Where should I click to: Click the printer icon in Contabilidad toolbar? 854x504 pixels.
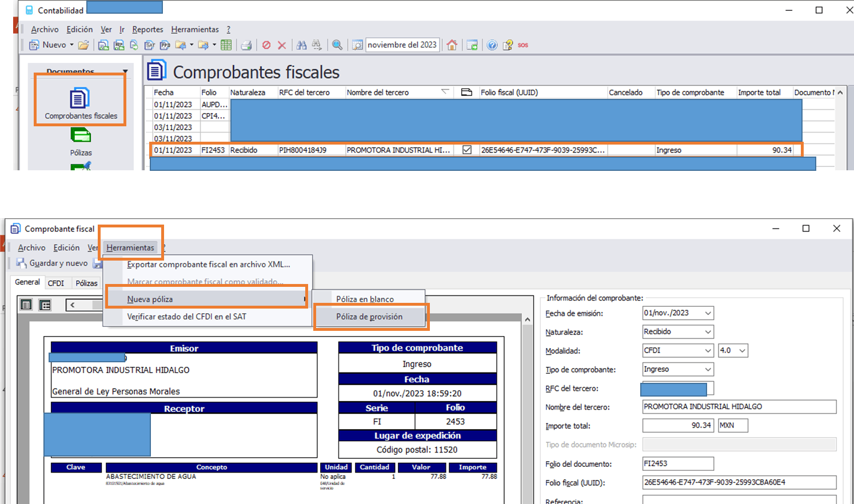coord(246,45)
